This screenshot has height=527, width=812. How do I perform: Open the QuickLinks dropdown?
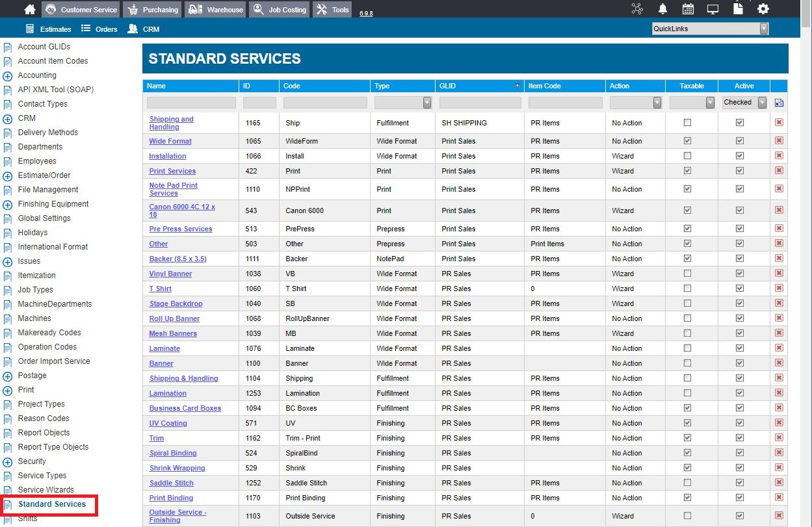coord(710,29)
